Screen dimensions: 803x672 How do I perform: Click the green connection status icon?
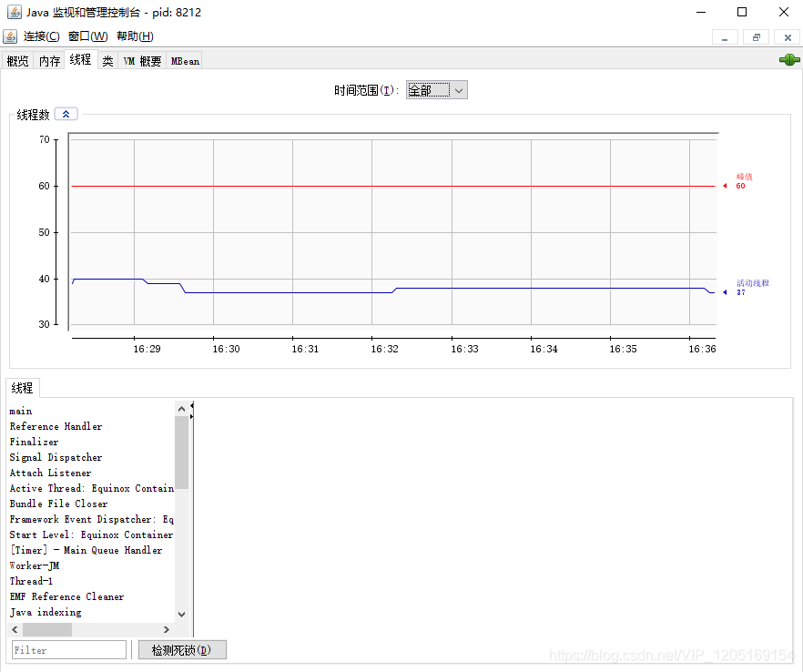pyautogui.click(x=789, y=60)
